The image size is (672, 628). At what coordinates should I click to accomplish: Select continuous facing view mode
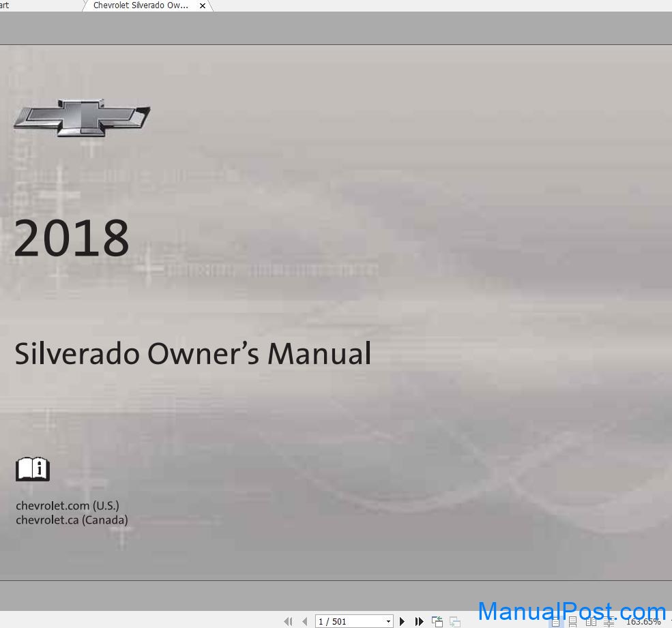(x=609, y=622)
